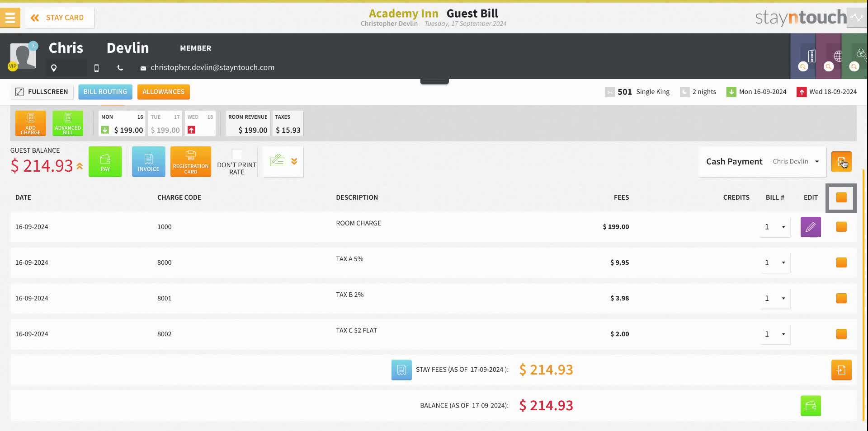The height and width of the screenshot is (431, 868).
Task: Click Taxes summary tile
Action: [288, 123]
